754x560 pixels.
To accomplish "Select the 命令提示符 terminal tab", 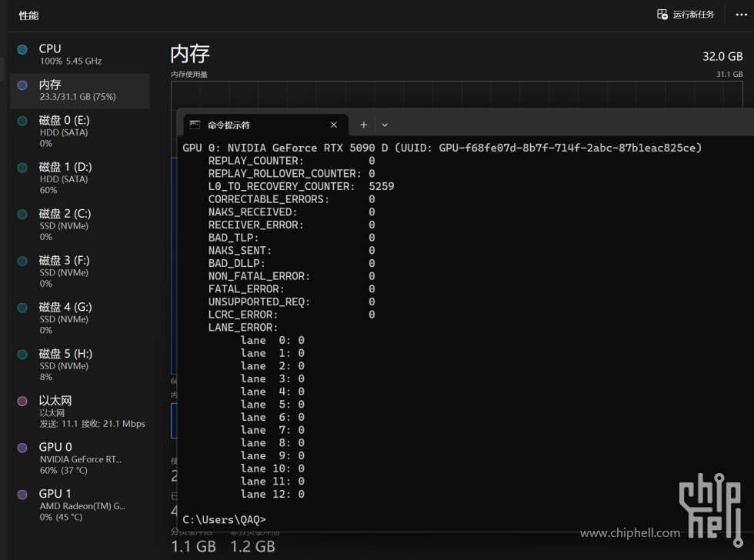I will (265, 125).
